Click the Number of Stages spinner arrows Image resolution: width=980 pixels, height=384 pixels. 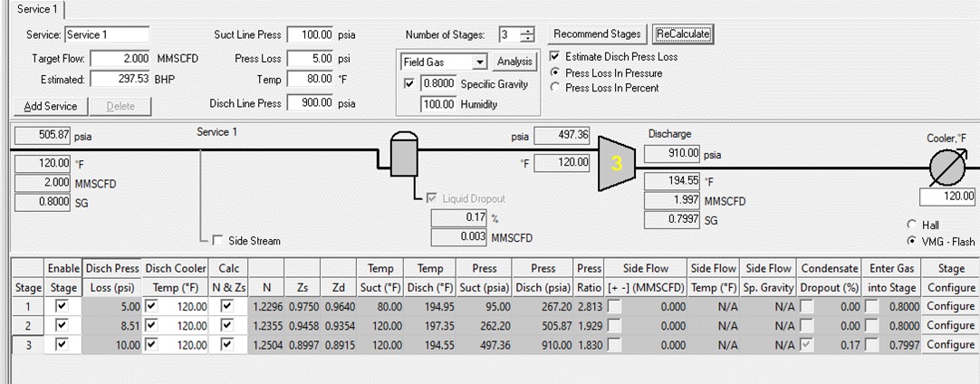(528, 34)
